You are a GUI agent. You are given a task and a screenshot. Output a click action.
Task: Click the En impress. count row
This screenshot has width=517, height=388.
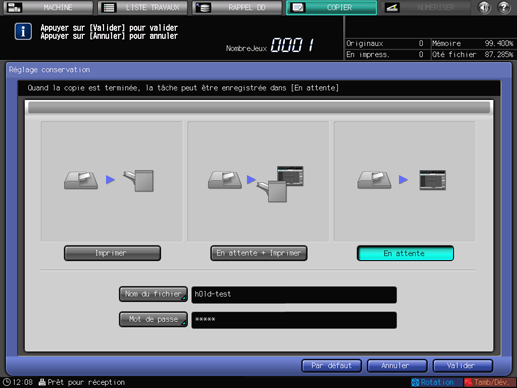387,54
